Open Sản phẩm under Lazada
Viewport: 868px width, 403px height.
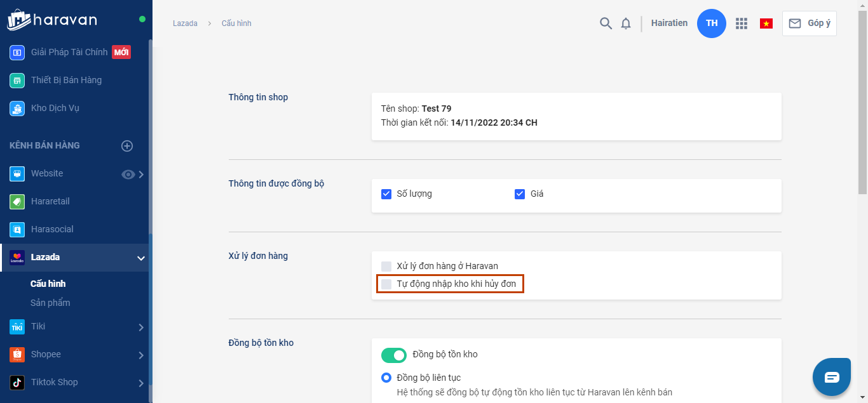[x=50, y=303]
